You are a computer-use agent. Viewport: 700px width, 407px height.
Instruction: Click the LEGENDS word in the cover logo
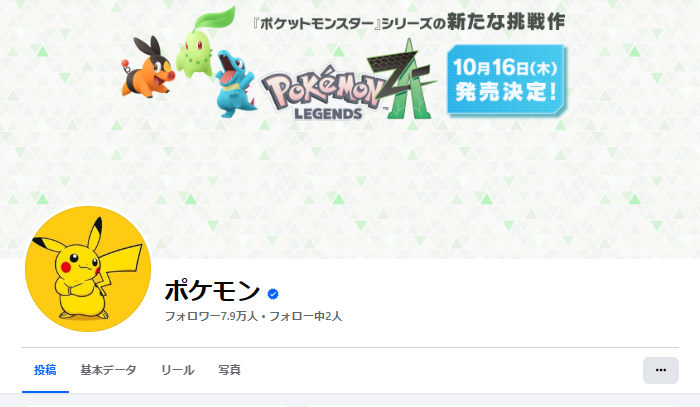328,114
